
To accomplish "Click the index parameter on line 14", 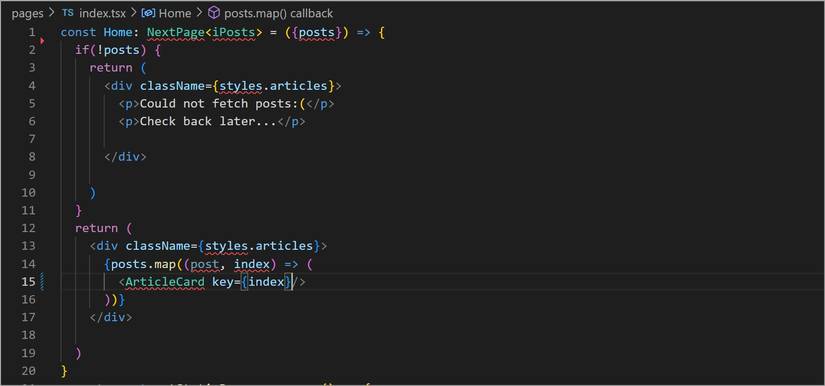I will point(251,264).
